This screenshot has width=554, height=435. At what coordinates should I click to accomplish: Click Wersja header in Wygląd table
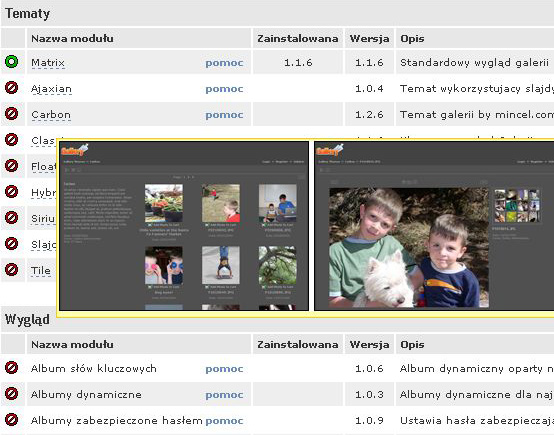click(370, 345)
